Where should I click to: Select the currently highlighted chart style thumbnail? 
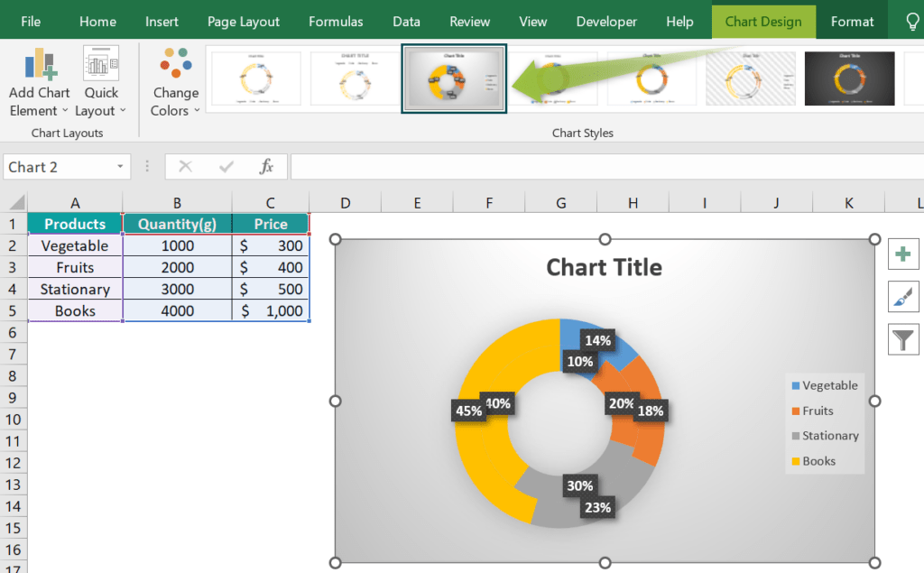point(454,79)
